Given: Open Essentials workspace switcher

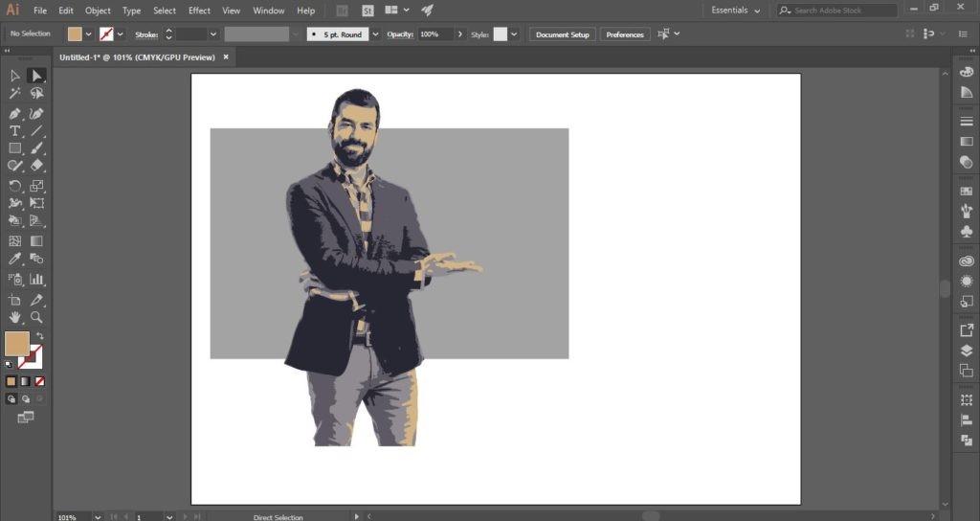Looking at the screenshot, I should click(736, 11).
